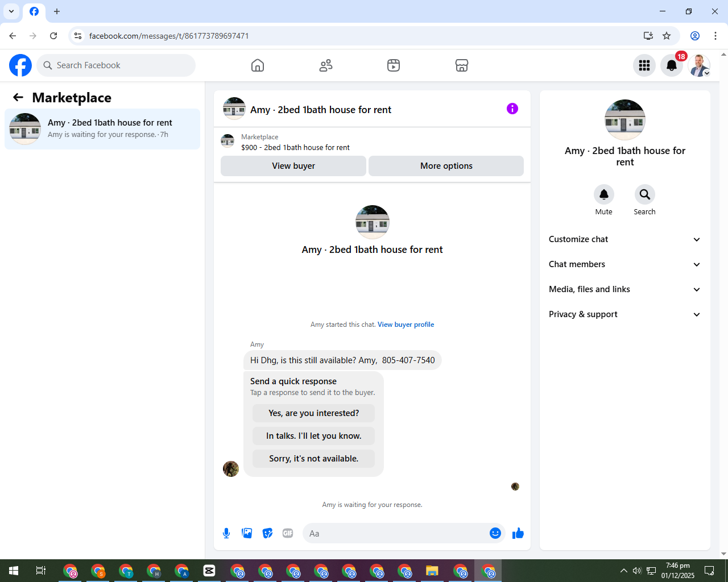Open the account profile picture menu
The width and height of the screenshot is (728, 582).
pyautogui.click(x=699, y=65)
